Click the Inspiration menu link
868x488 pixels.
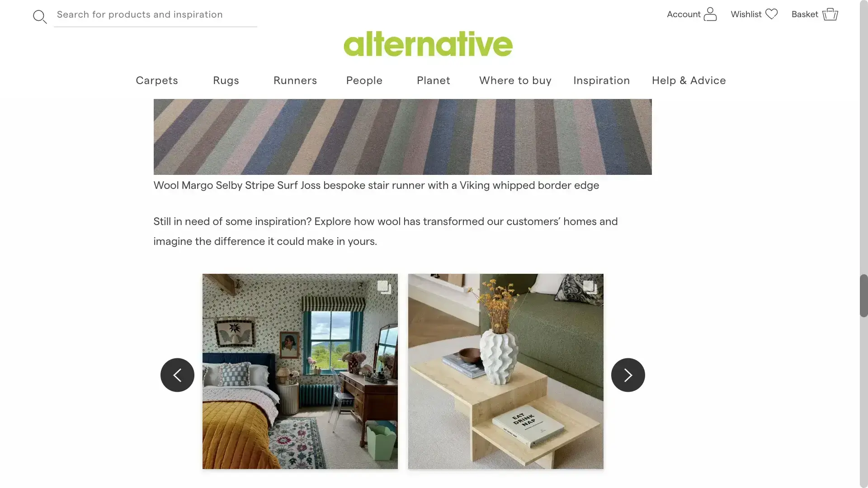pyautogui.click(x=602, y=80)
